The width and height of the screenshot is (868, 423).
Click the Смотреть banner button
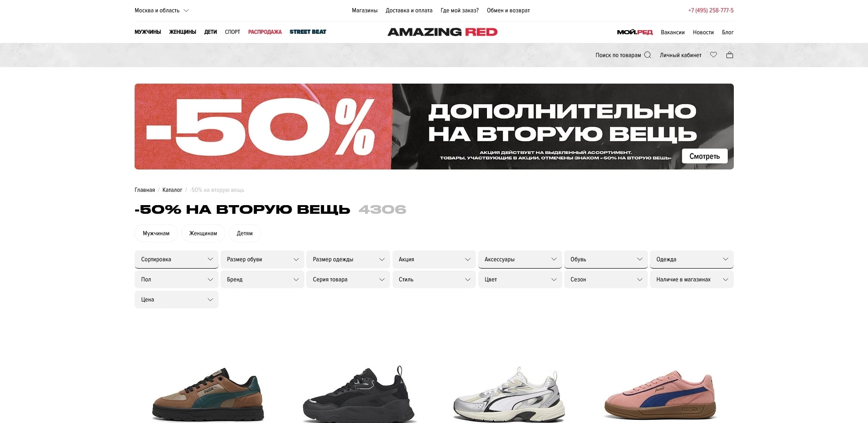click(705, 156)
